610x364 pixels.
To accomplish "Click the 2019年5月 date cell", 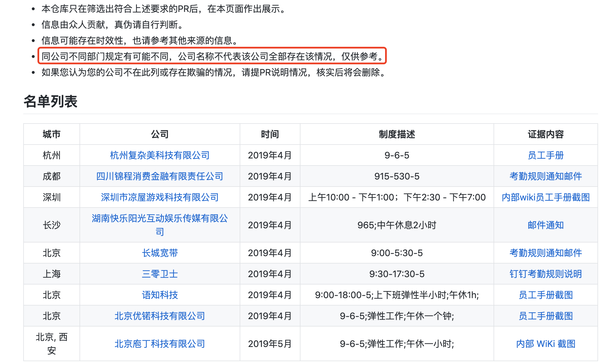I will (x=270, y=344).
